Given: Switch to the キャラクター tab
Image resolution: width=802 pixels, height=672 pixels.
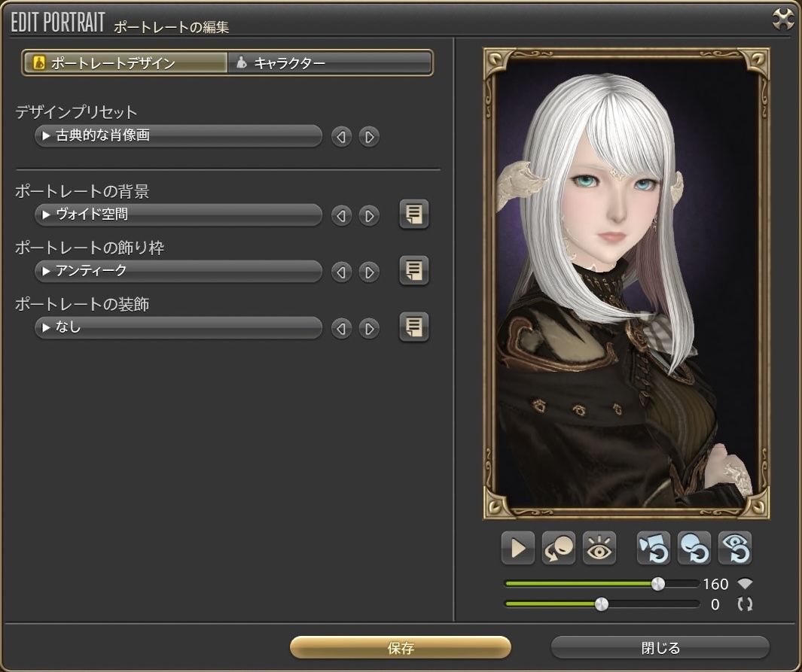Looking at the screenshot, I should [x=330, y=63].
